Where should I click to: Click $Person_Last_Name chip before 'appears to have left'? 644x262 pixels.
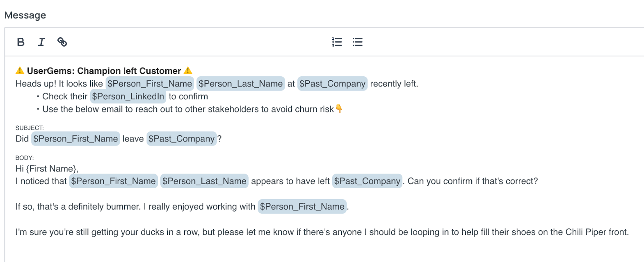pos(204,181)
